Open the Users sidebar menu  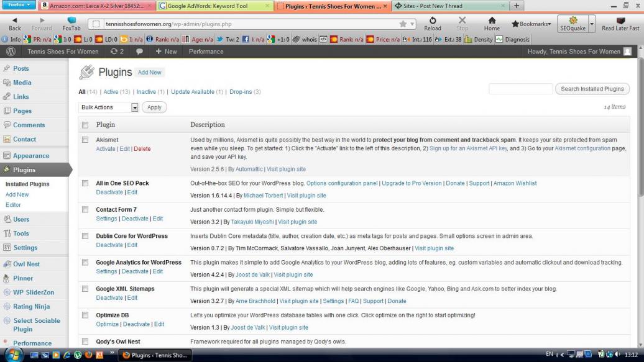(21, 220)
